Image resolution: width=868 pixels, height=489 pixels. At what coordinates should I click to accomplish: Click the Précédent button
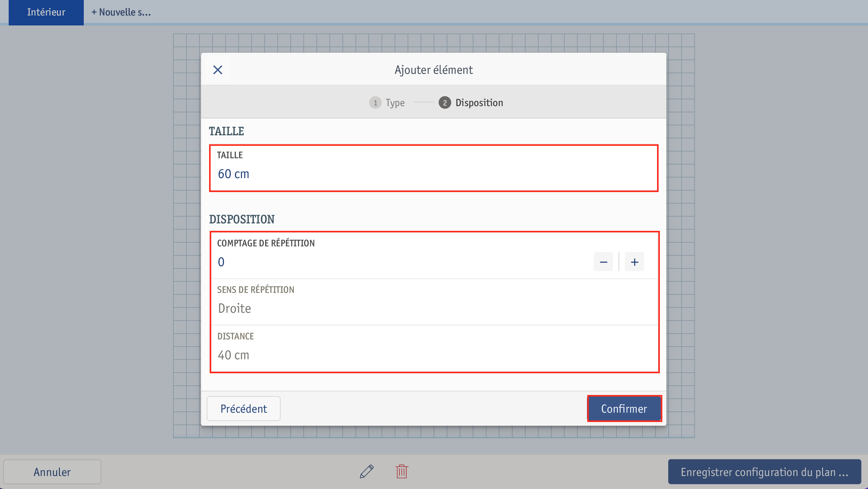click(244, 408)
